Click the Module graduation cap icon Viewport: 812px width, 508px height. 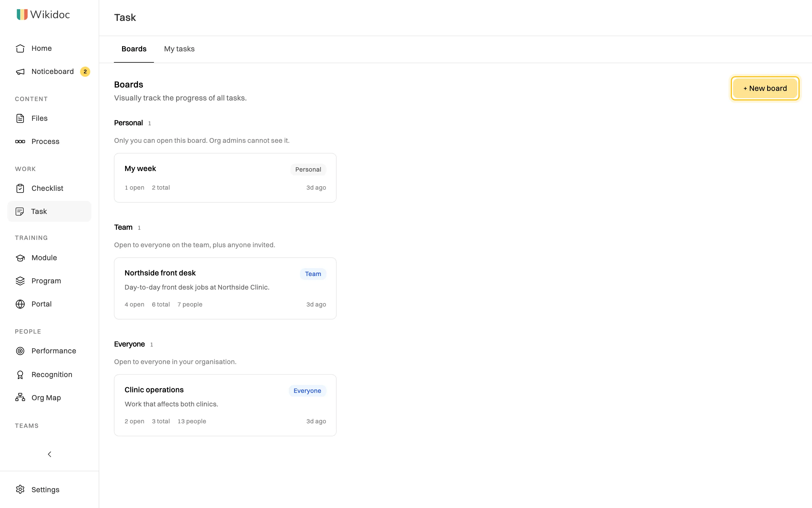[x=20, y=258]
